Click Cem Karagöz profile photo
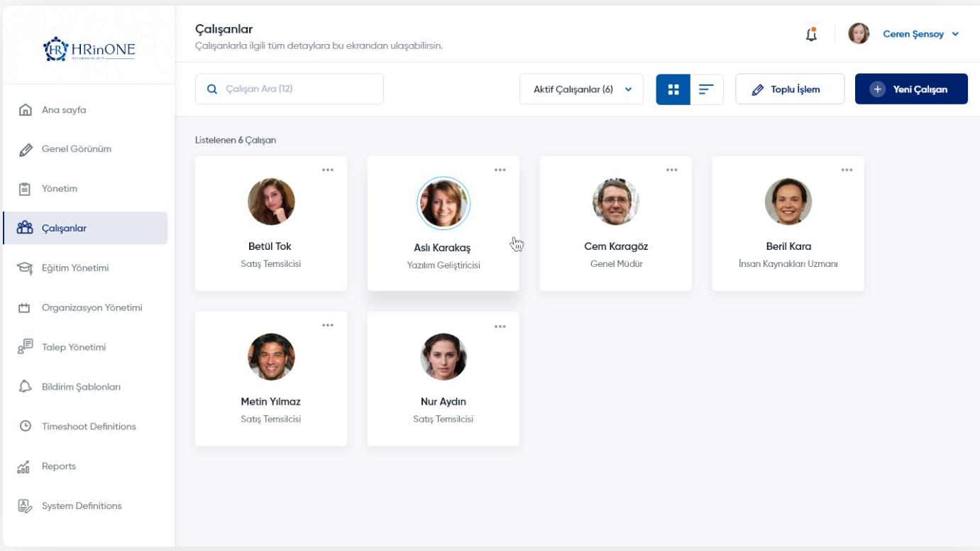Viewport: 980px width, 551px height. pyautogui.click(x=616, y=202)
